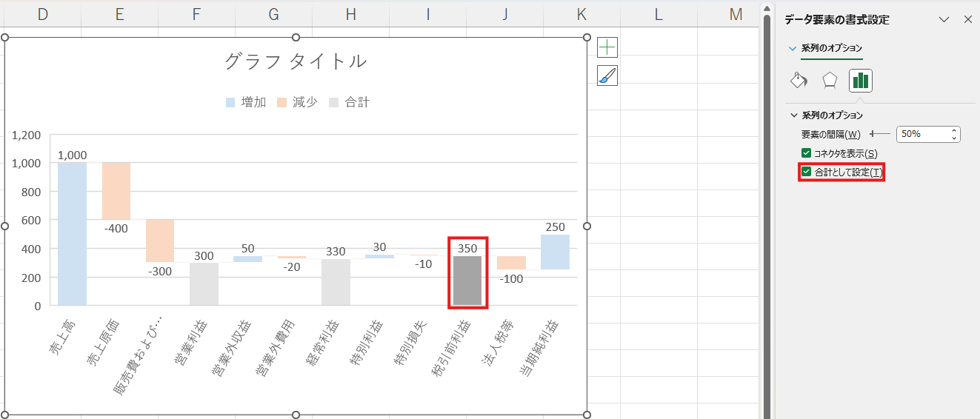The width and height of the screenshot is (980, 419).
Task: Click the 要素の間隔 slider handle
Action: 873,134
